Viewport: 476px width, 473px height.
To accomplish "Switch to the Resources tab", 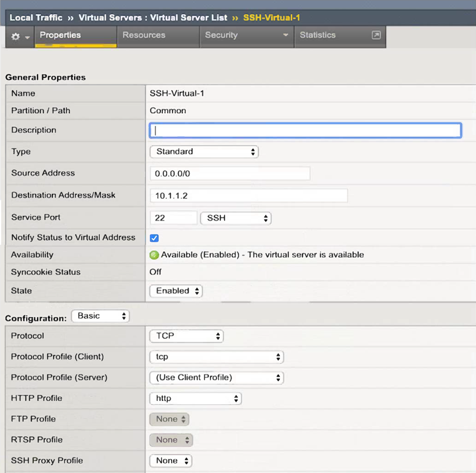I will point(144,35).
